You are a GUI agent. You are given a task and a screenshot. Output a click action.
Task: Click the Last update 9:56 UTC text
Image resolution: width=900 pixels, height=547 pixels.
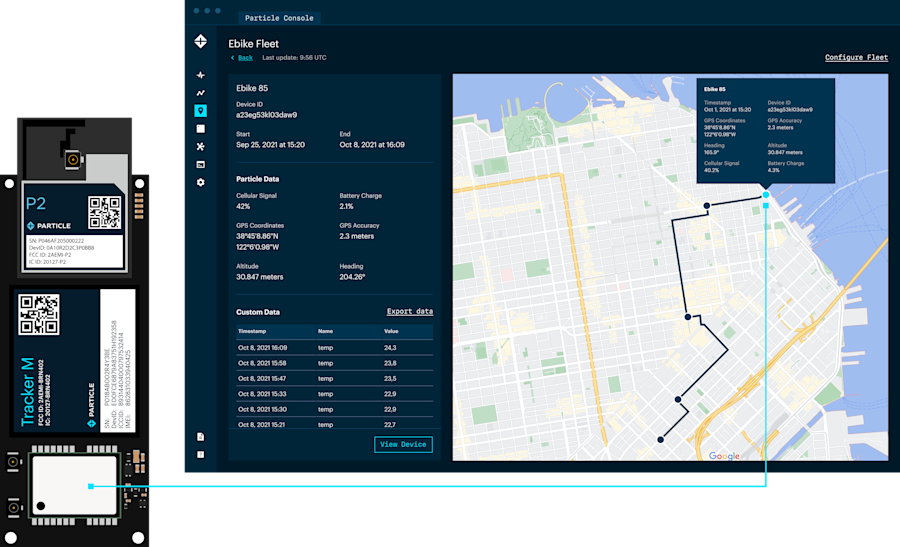[x=294, y=58]
